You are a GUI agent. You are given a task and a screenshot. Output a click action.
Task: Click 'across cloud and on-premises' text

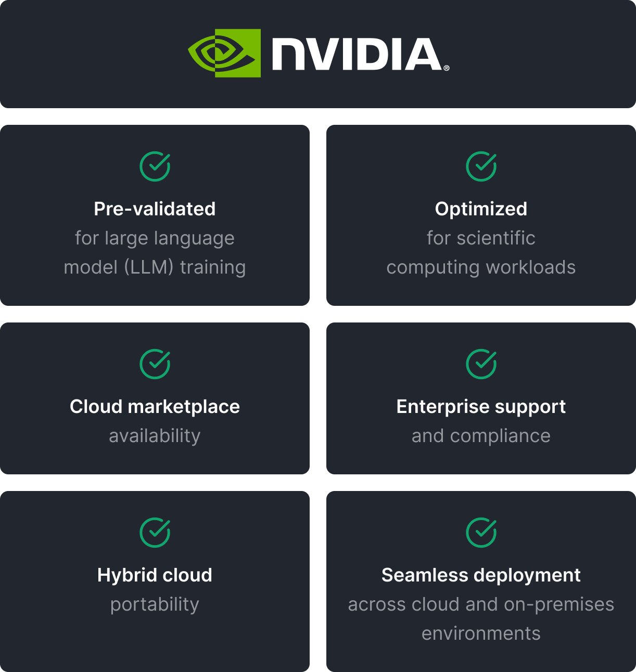click(x=481, y=604)
